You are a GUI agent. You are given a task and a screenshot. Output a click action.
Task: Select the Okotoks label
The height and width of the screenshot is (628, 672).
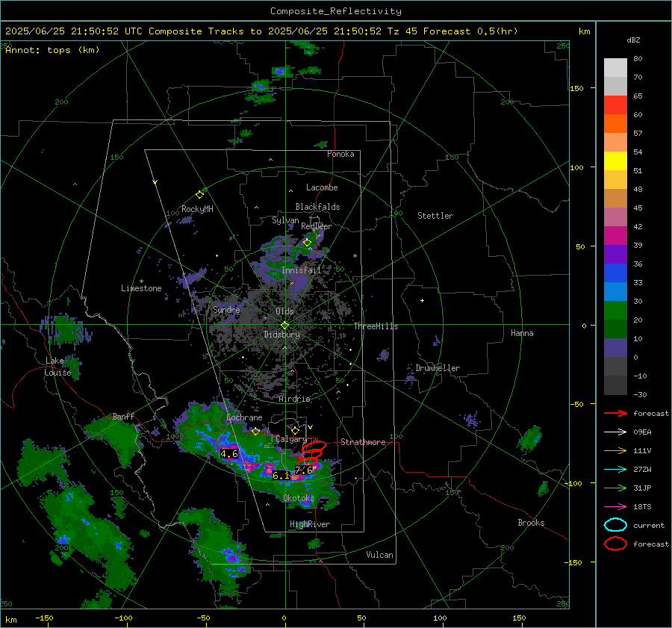[x=299, y=498]
